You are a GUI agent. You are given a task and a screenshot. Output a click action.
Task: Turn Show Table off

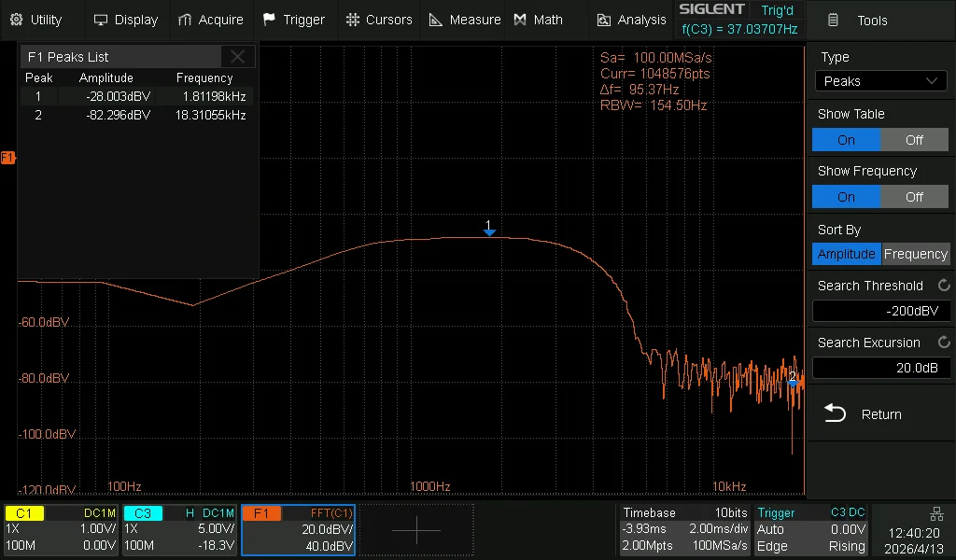[914, 140]
